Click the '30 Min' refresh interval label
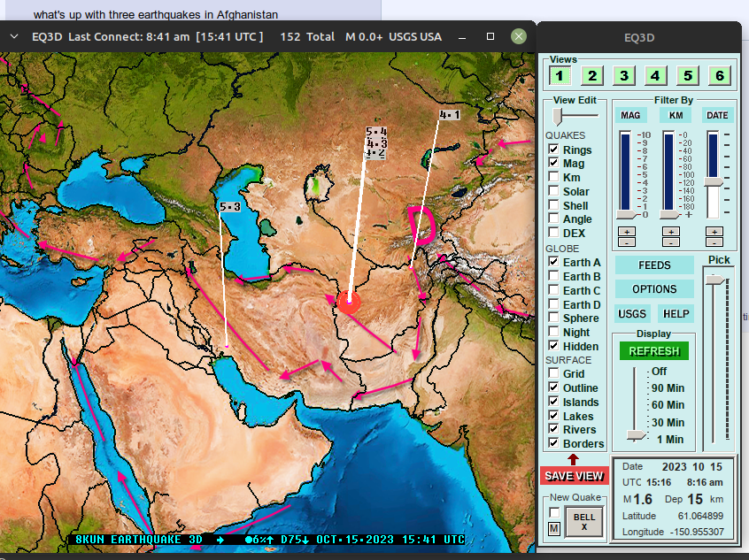This screenshot has height=560, width=749. [668, 422]
